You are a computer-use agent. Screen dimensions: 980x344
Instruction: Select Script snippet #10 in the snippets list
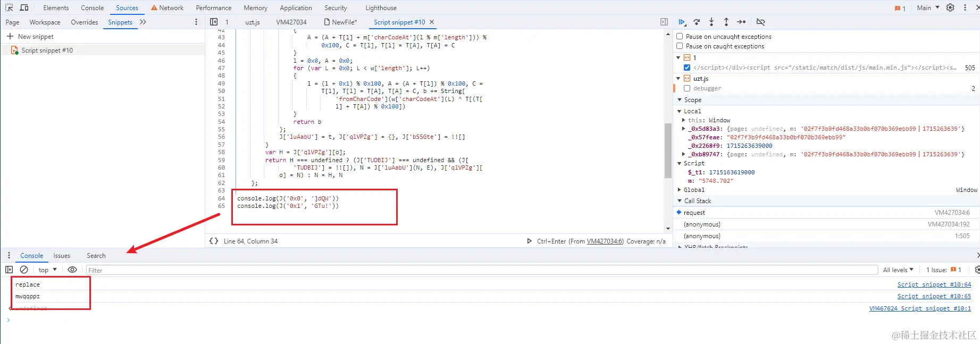coord(103,50)
